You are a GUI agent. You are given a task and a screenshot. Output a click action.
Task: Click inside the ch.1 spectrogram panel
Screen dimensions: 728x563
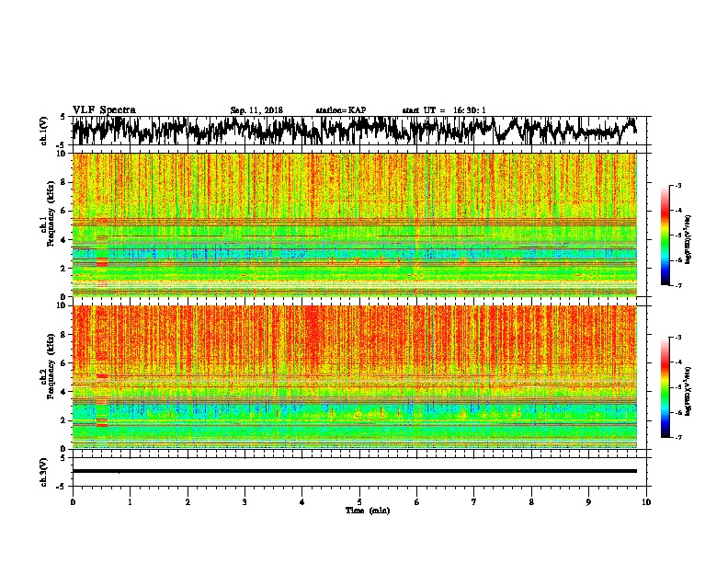tap(354, 224)
